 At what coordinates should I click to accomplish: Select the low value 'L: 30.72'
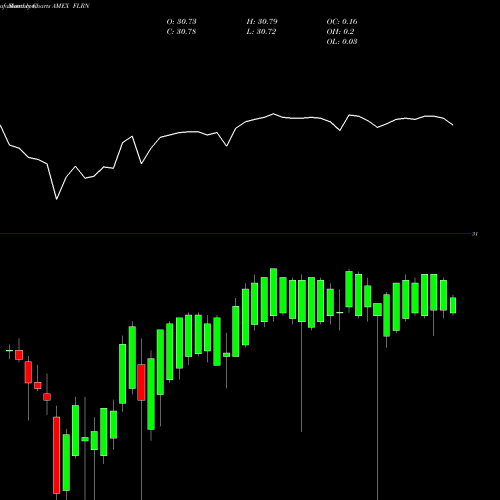coord(261,32)
